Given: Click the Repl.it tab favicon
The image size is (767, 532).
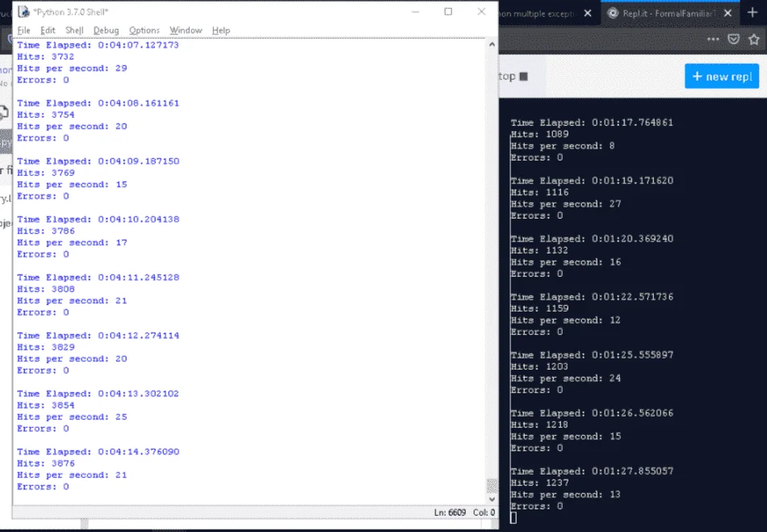Looking at the screenshot, I should (613, 13).
